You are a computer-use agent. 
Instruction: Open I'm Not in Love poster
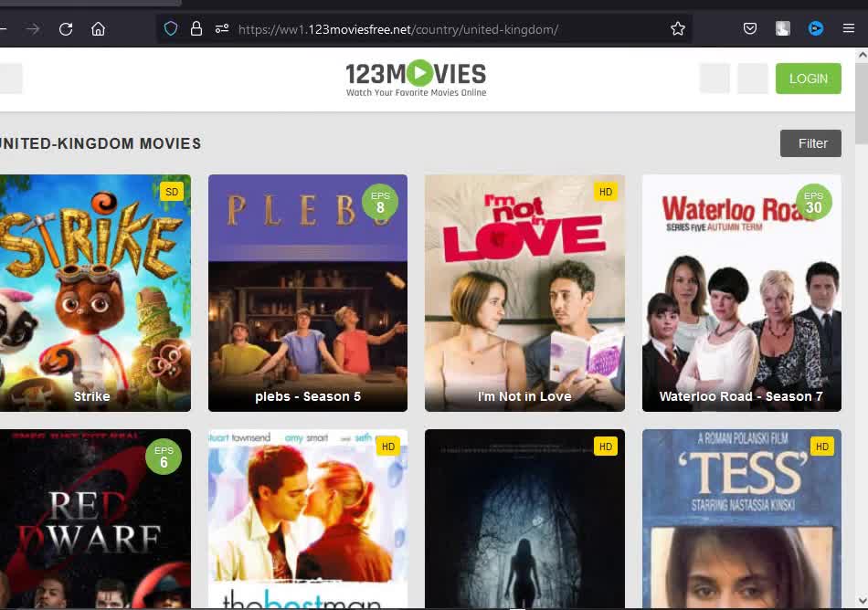pyautogui.click(x=524, y=293)
